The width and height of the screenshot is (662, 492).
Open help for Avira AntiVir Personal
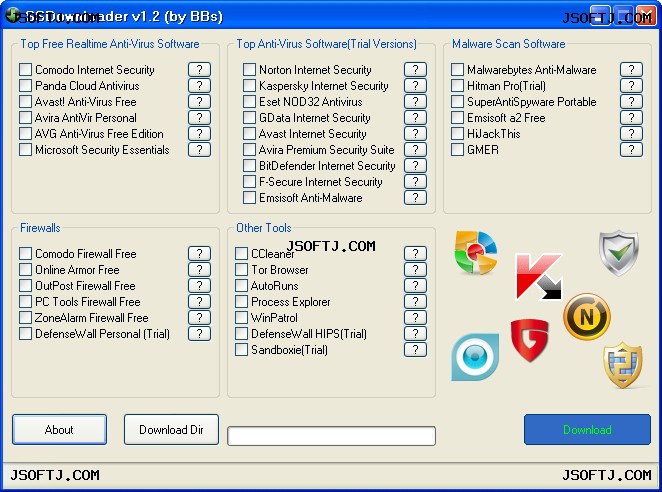(199, 117)
